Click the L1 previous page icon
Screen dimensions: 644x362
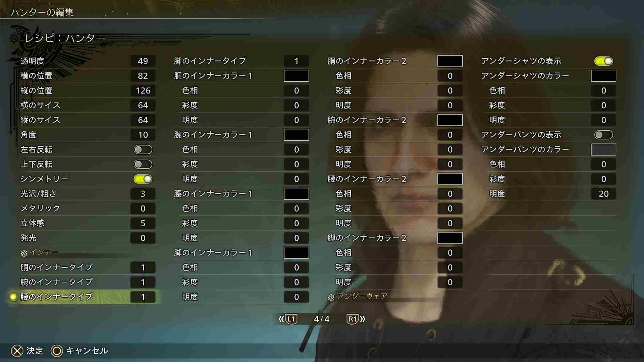tap(291, 319)
